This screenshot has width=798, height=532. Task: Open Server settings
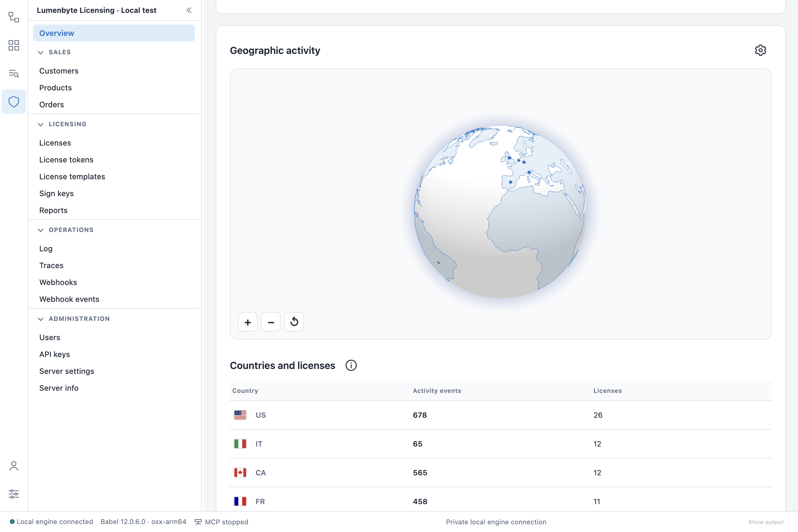66,371
